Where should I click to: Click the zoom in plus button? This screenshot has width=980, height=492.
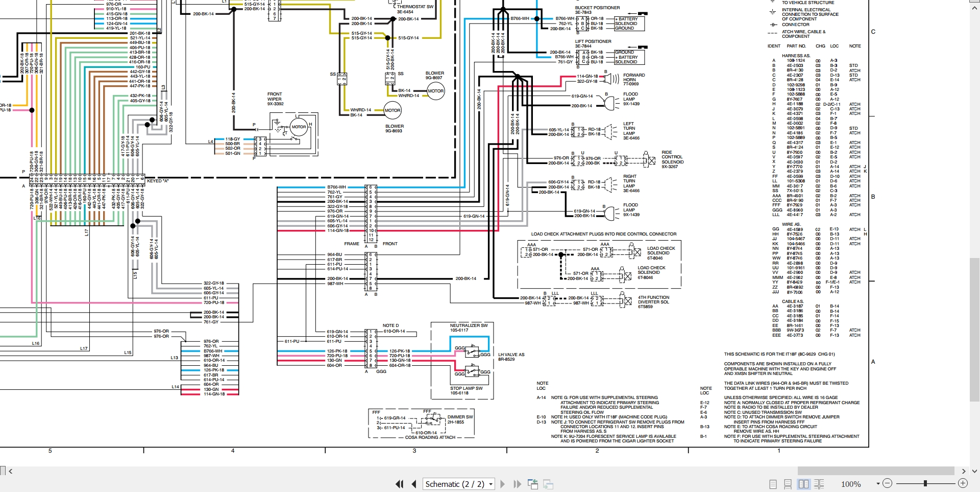click(963, 483)
